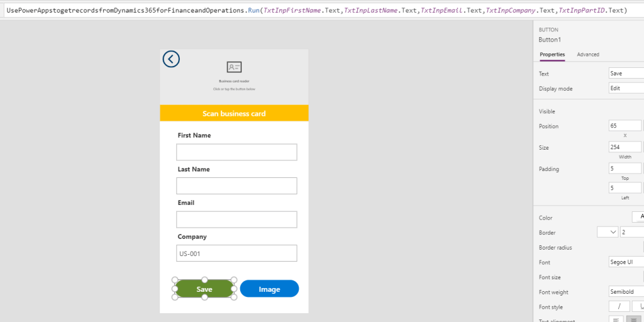Open the Border style dropdown

607,233
